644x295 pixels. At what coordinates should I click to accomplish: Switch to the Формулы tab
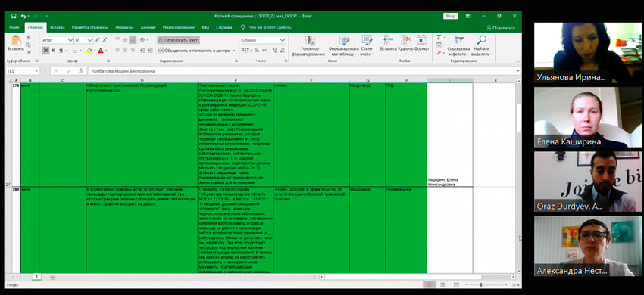point(124,27)
